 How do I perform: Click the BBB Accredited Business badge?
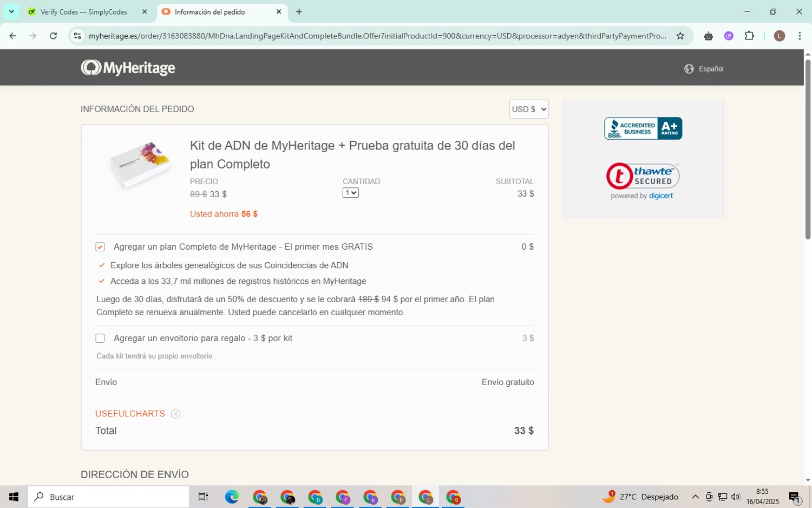(643, 128)
